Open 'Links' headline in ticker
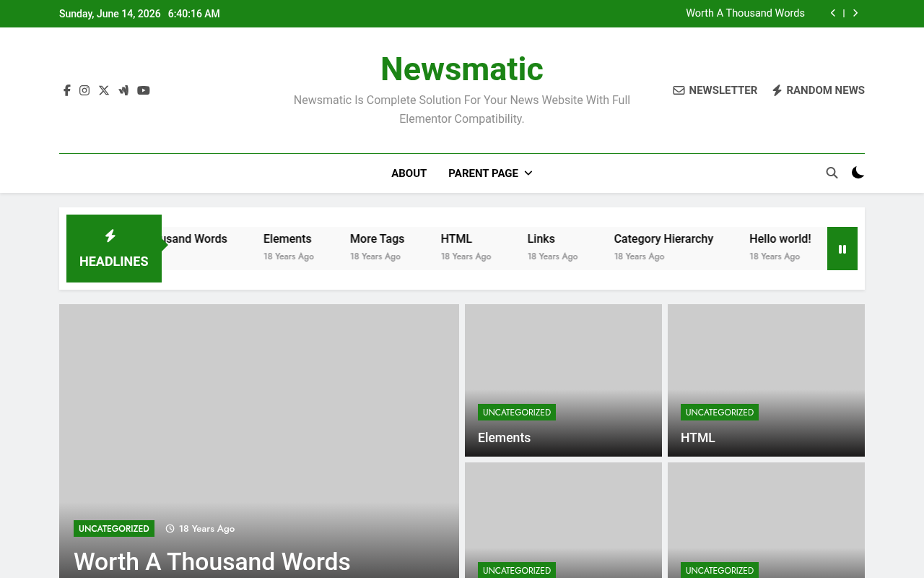The width and height of the screenshot is (924, 578). pyautogui.click(x=541, y=238)
